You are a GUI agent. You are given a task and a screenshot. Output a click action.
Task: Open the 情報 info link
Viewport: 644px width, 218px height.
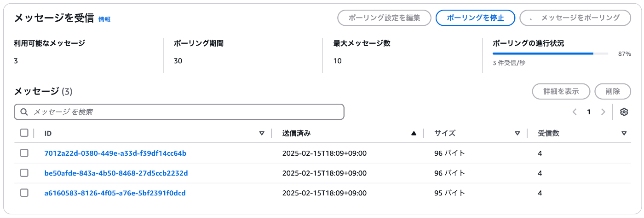click(104, 19)
